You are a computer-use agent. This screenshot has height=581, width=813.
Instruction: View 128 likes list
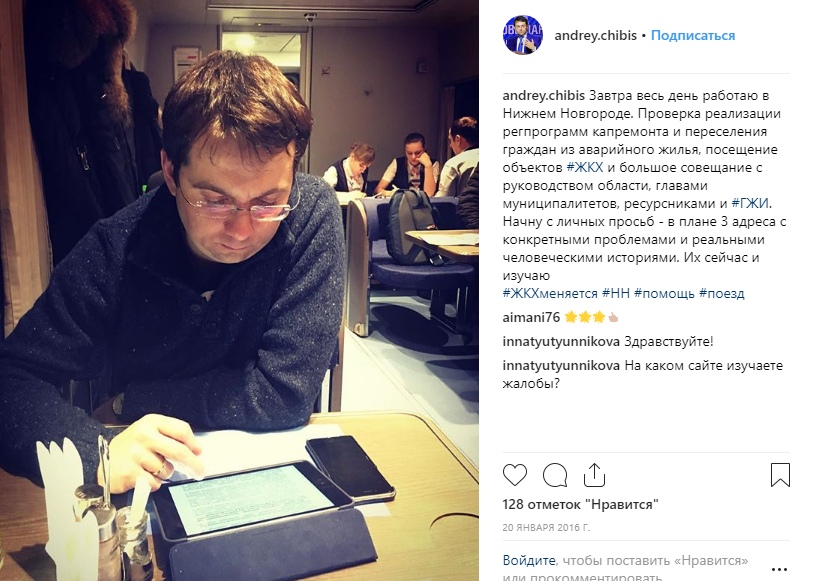(580, 504)
